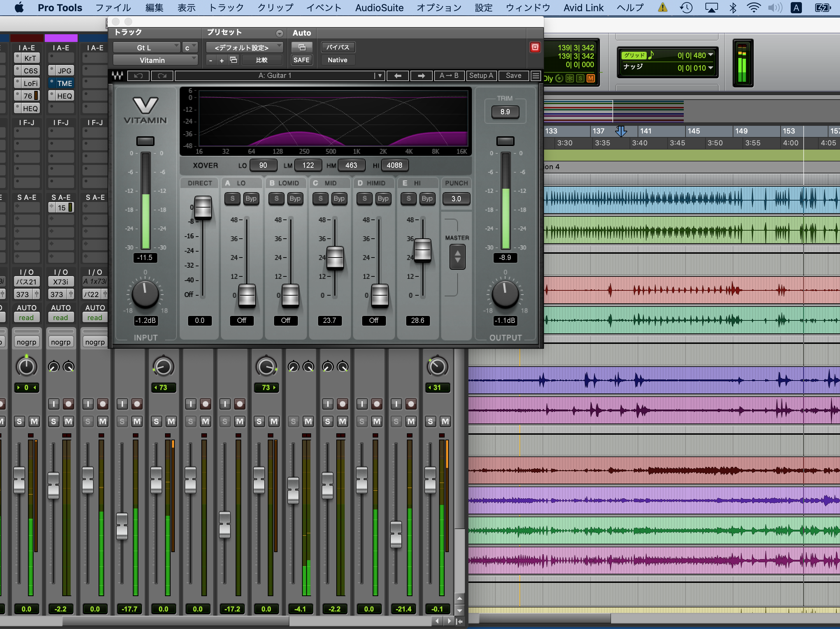The image size is (840, 629).
Task: Click the Waves undo arrow icon
Action: point(138,76)
